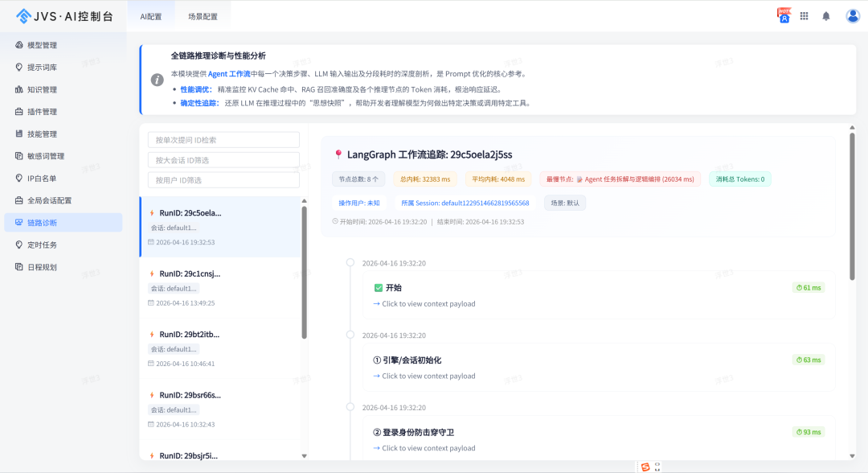Click the 63 ms duration badge
The width and height of the screenshot is (868, 473).
[x=809, y=360]
